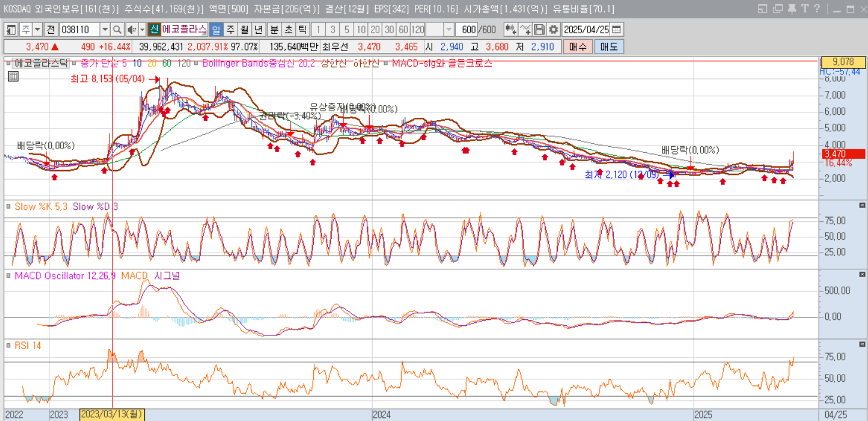Click the 매수 buy button
The width and height of the screenshot is (868, 421).
point(577,47)
